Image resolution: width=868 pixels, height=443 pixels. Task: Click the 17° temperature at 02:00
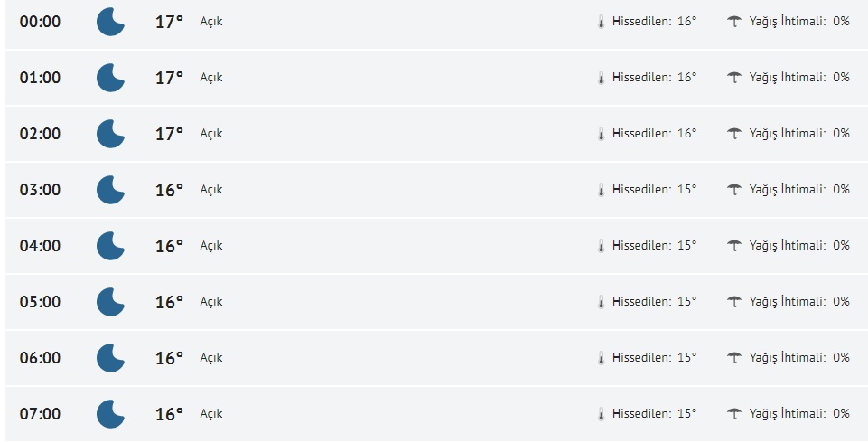[x=169, y=134]
